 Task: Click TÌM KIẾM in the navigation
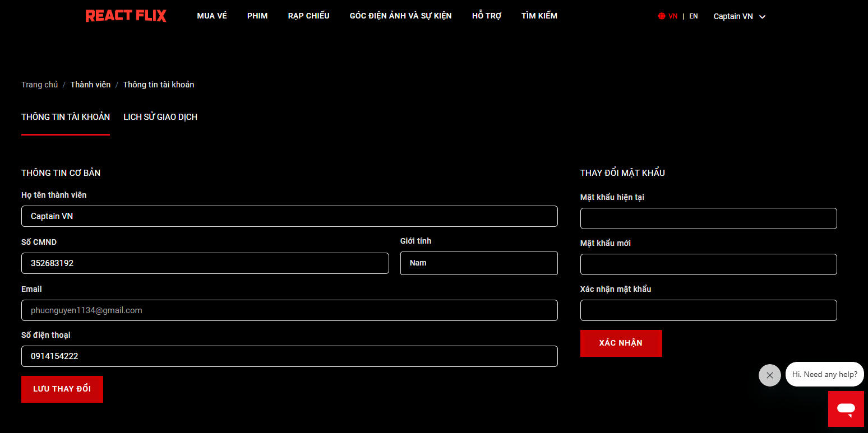pyautogui.click(x=539, y=16)
